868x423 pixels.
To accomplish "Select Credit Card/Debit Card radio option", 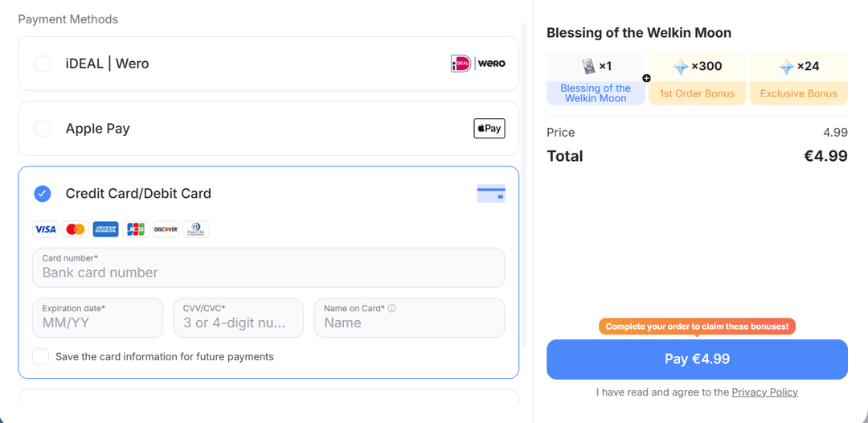I will [43, 194].
